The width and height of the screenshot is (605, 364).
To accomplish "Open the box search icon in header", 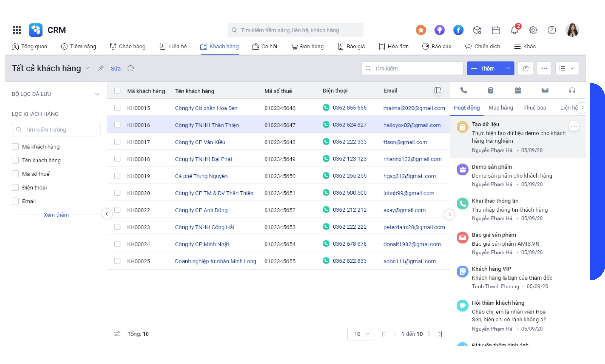I will pyautogui.click(x=477, y=30).
